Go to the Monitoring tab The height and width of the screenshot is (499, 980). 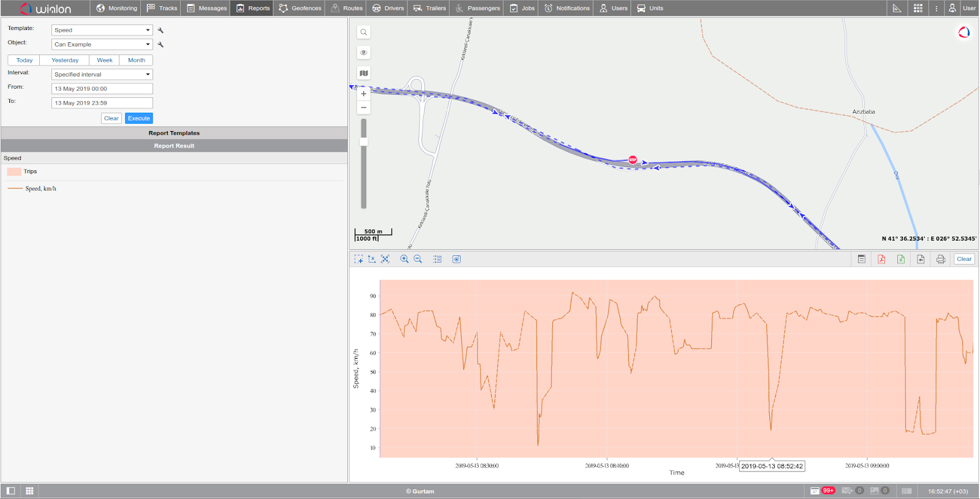[116, 8]
